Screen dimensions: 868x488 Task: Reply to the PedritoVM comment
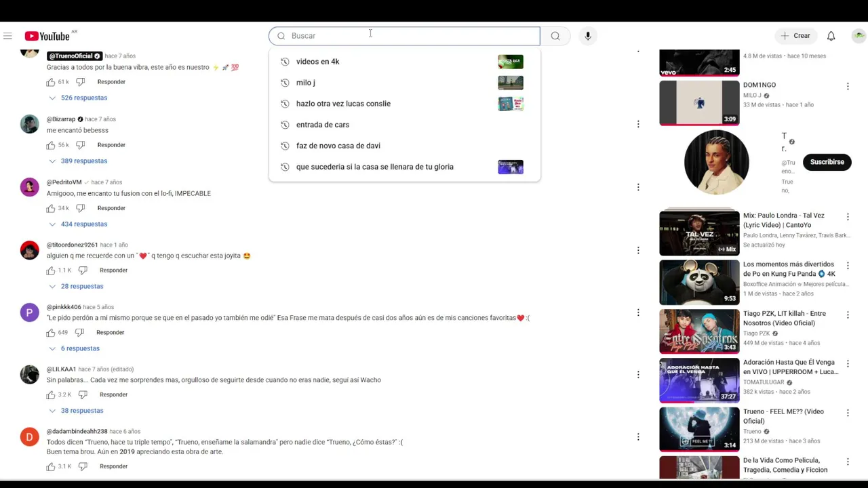coord(111,208)
